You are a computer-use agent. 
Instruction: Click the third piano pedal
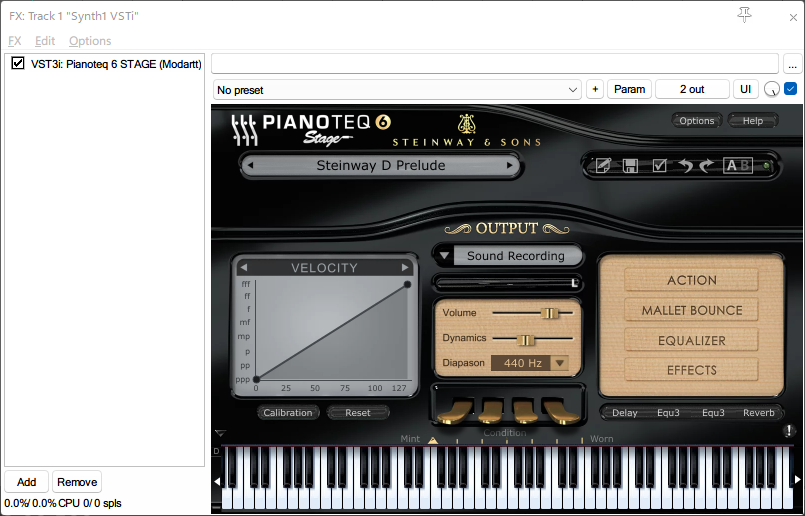click(525, 411)
